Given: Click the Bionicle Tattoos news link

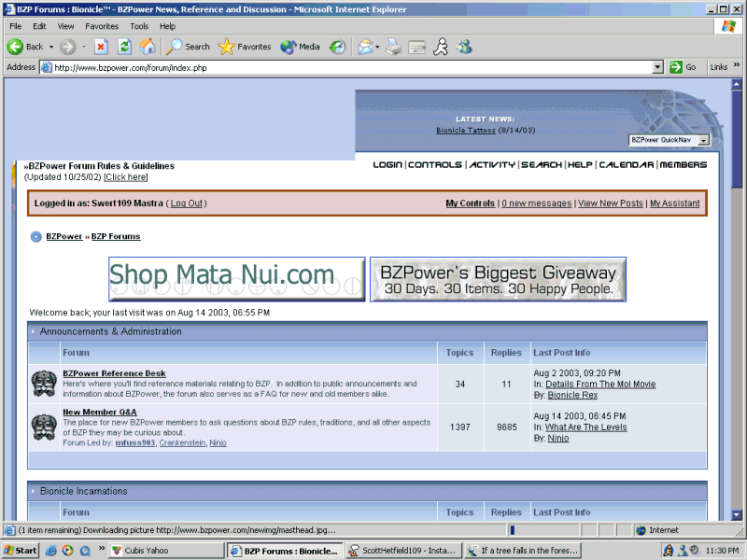Looking at the screenshot, I should (466, 130).
